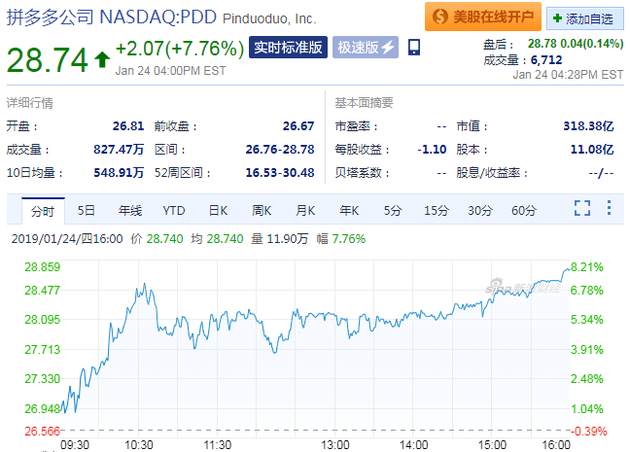
Task: Select the 30分 interval tab
Action: (480, 210)
